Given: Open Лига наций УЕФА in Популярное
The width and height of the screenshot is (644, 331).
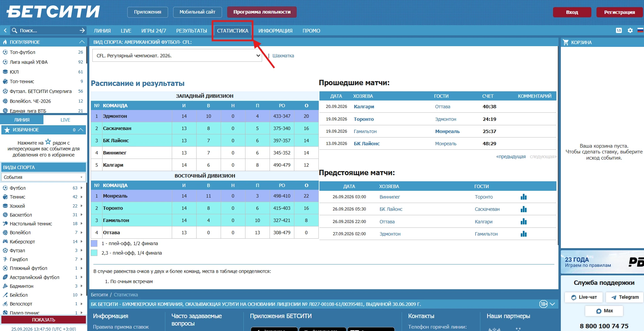Looking at the screenshot, I should point(29,62).
